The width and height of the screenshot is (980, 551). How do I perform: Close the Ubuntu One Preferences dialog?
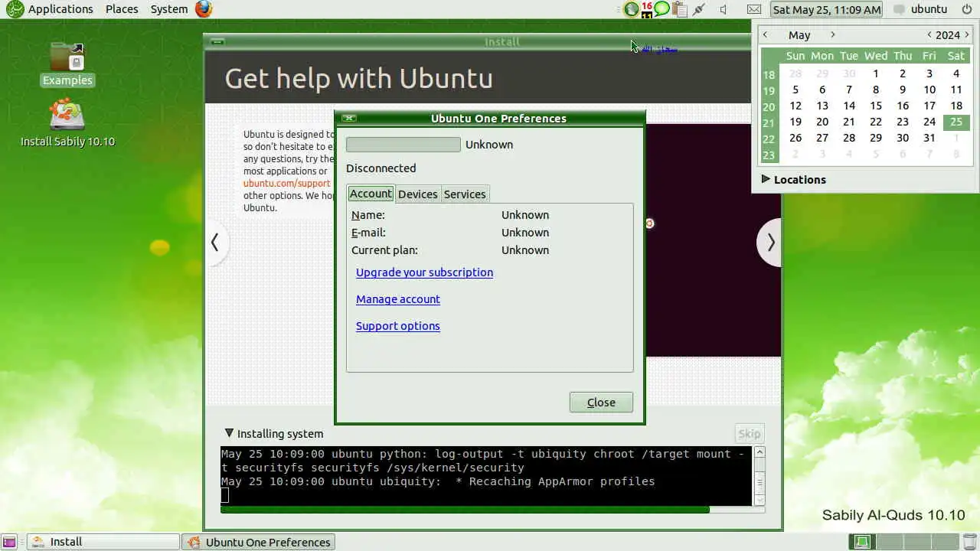pyautogui.click(x=601, y=403)
